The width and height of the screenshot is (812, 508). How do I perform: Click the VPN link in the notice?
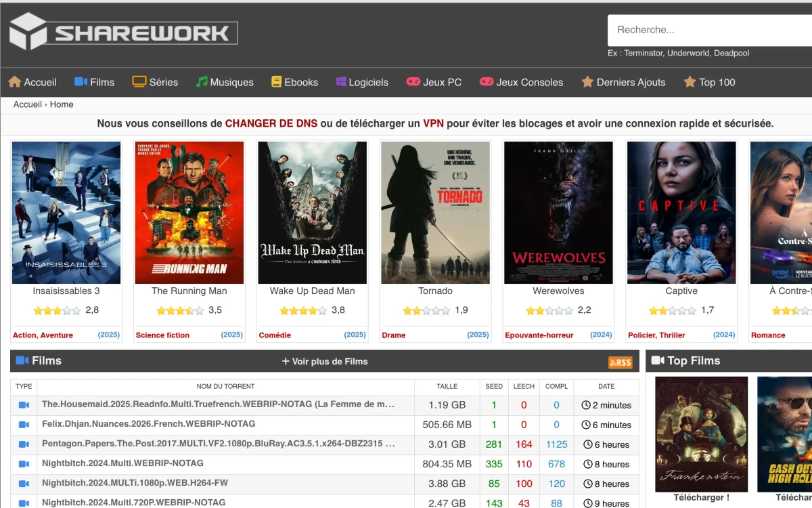pyautogui.click(x=433, y=123)
